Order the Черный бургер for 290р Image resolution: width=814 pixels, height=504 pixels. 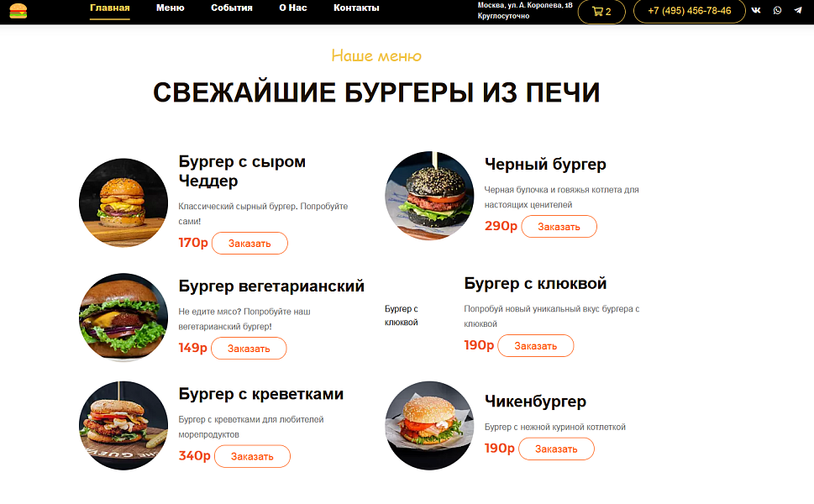click(559, 226)
